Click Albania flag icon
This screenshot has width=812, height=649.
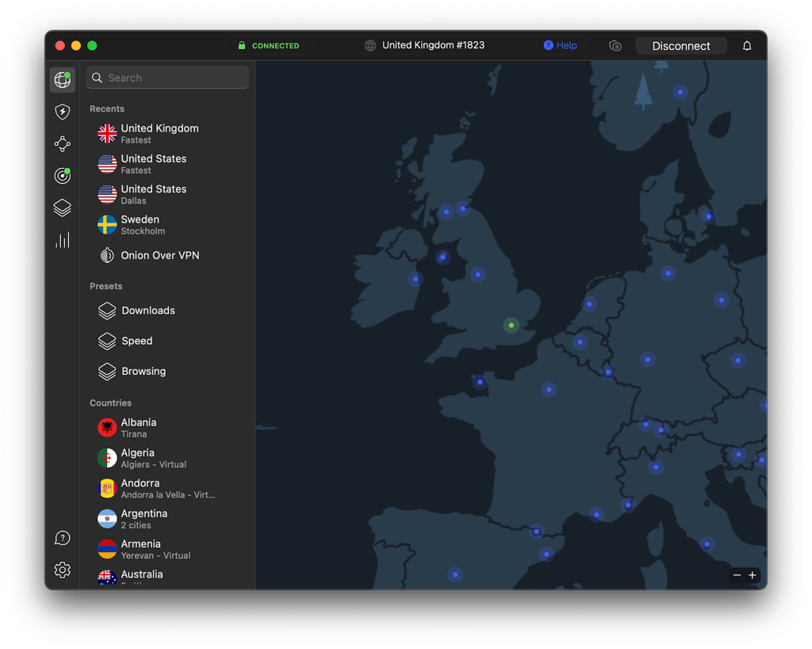click(107, 427)
